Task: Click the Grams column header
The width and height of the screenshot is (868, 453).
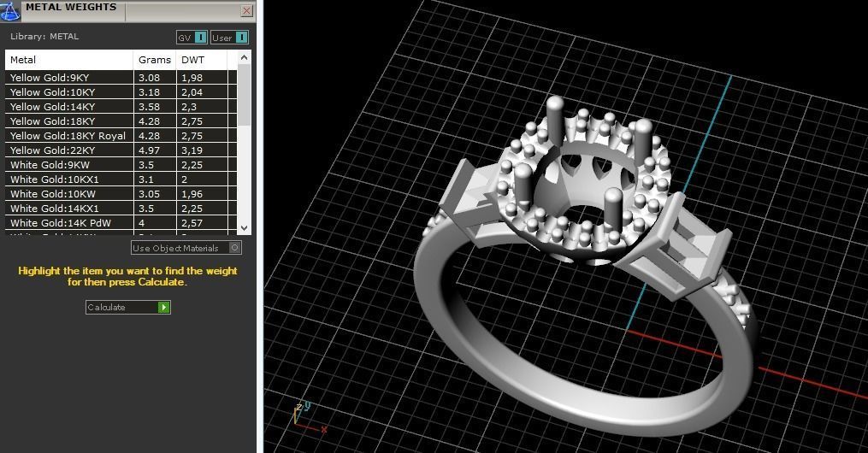Action: pos(155,60)
